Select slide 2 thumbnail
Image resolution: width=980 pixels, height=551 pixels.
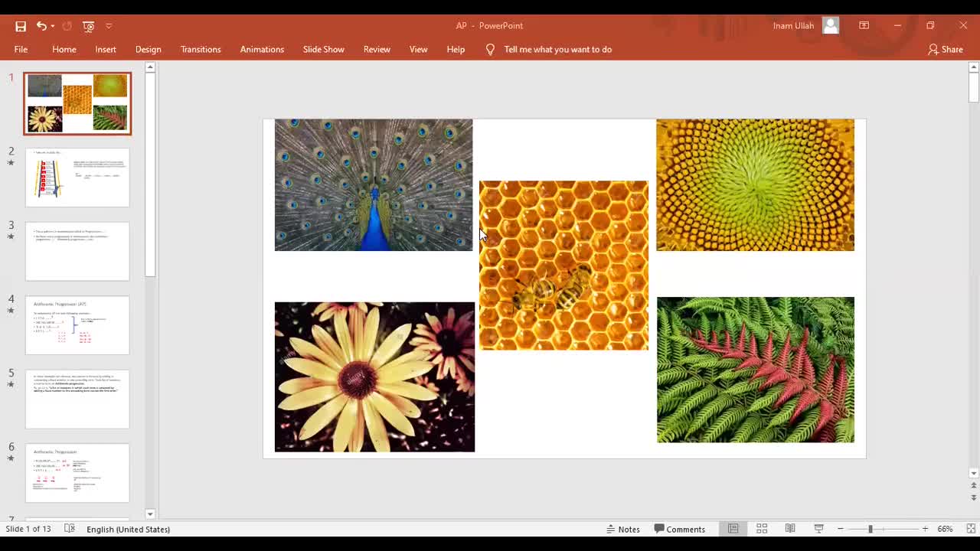tap(77, 178)
